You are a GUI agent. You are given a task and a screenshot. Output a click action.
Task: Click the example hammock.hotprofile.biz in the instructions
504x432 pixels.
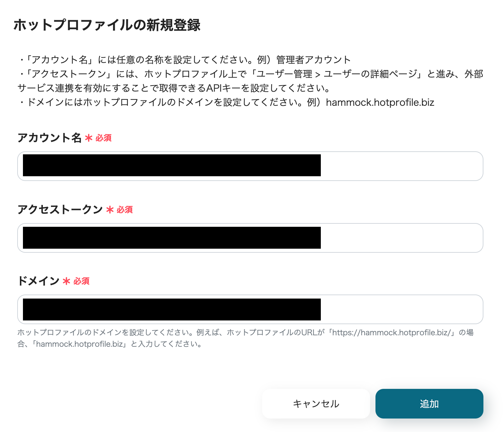tap(380, 102)
